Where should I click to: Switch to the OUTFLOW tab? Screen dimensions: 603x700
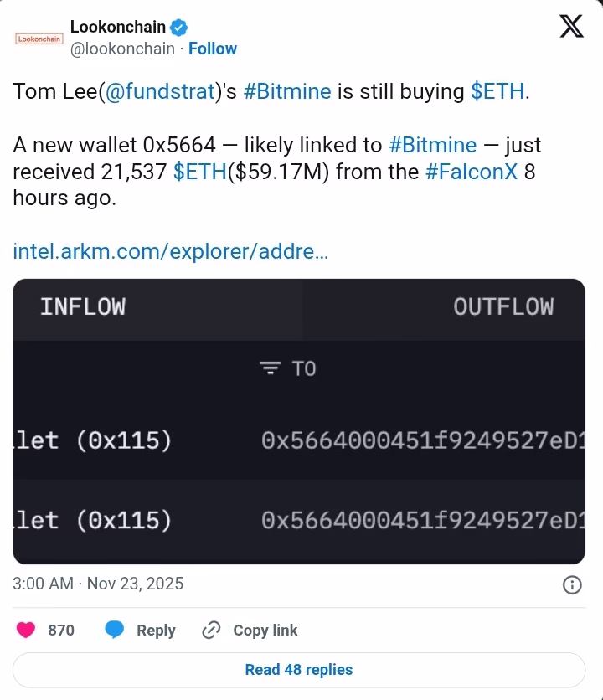502,307
